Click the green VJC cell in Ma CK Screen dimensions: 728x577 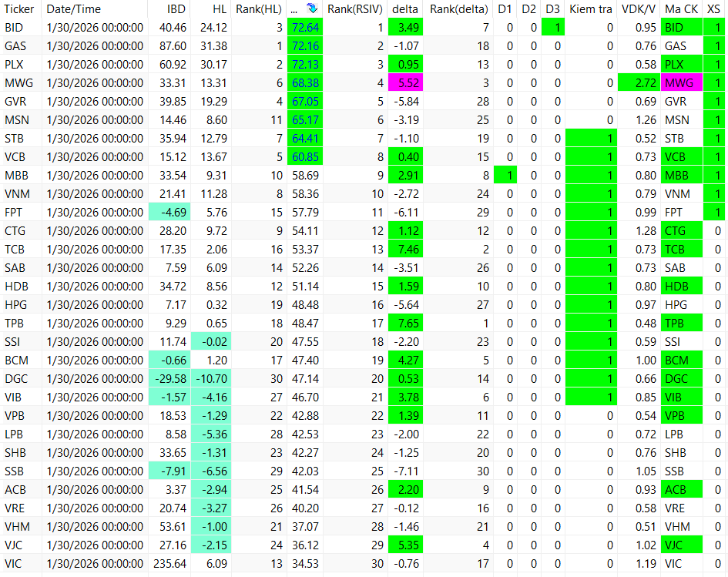(x=681, y=545)
